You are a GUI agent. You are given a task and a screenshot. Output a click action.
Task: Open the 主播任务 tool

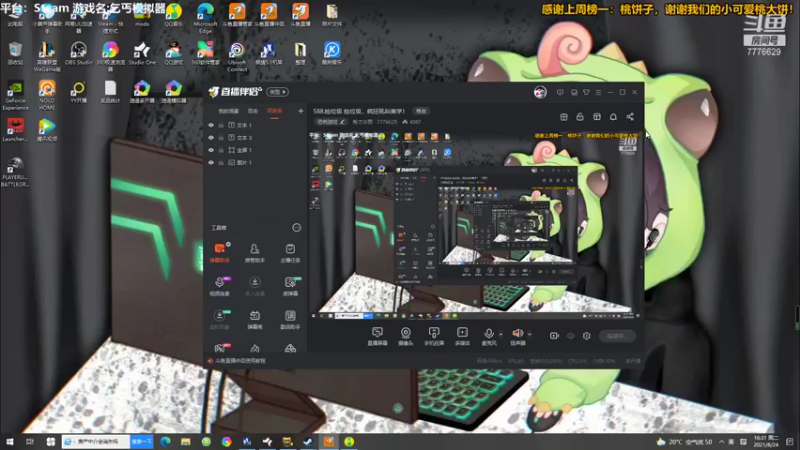click(290, 253)
